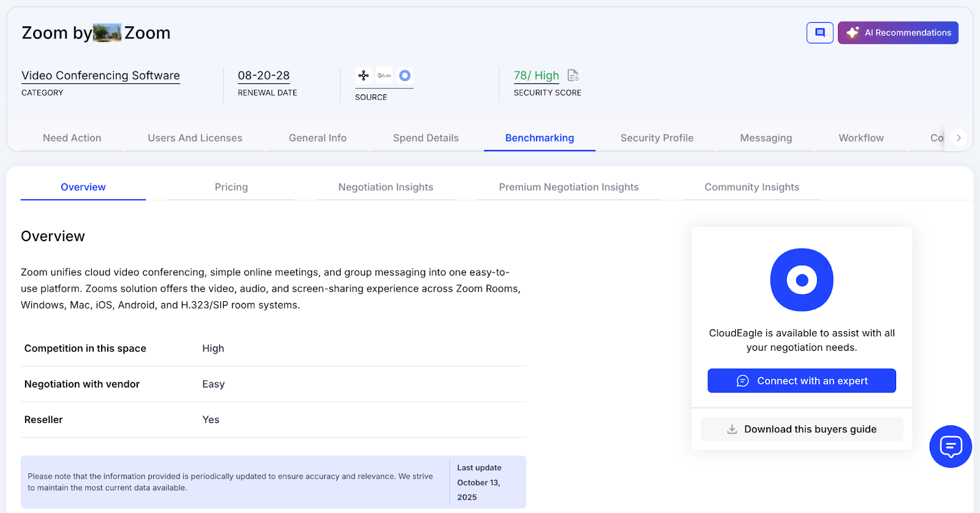Open the Workflow tab
The width and height of the screenshot is (980, 513).
coord(861,138)
